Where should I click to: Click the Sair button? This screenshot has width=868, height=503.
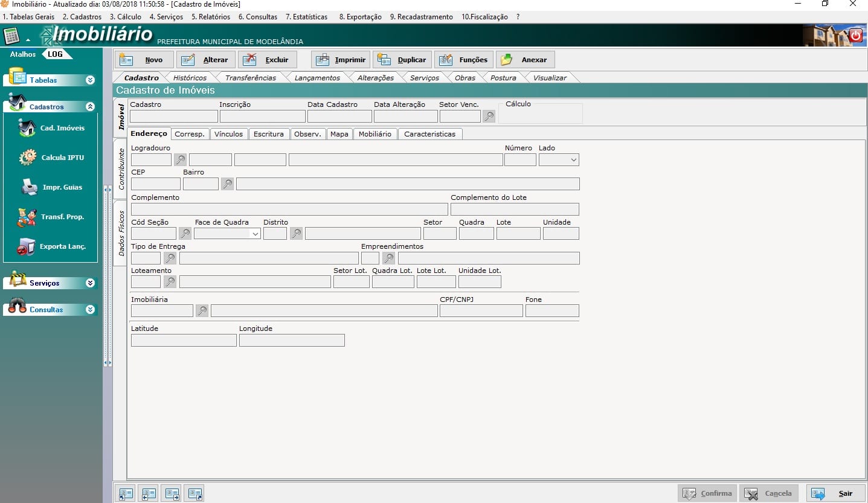point(835,493)
